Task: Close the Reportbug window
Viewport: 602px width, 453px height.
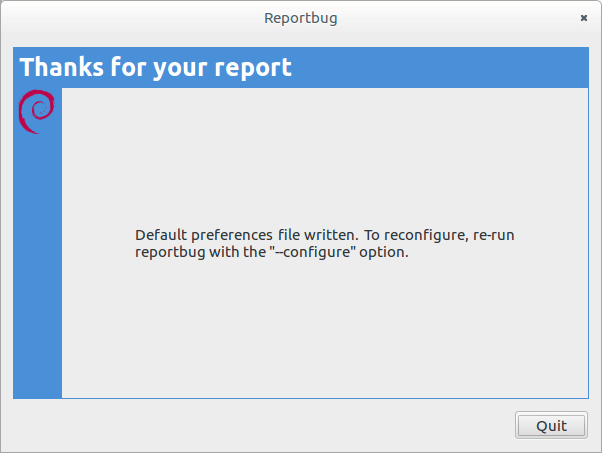Action: coord(583,18)
